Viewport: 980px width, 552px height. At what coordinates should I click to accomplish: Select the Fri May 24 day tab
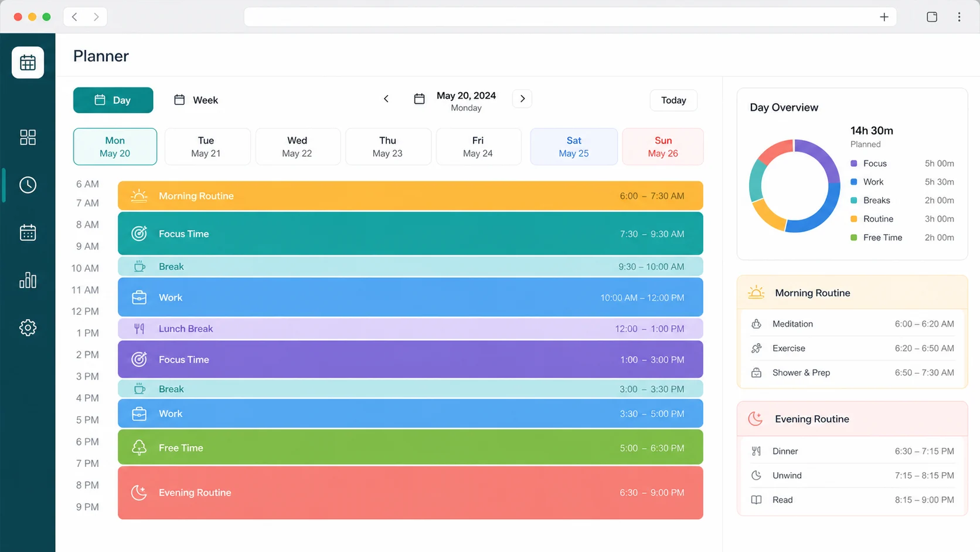[x=478, y=147]
